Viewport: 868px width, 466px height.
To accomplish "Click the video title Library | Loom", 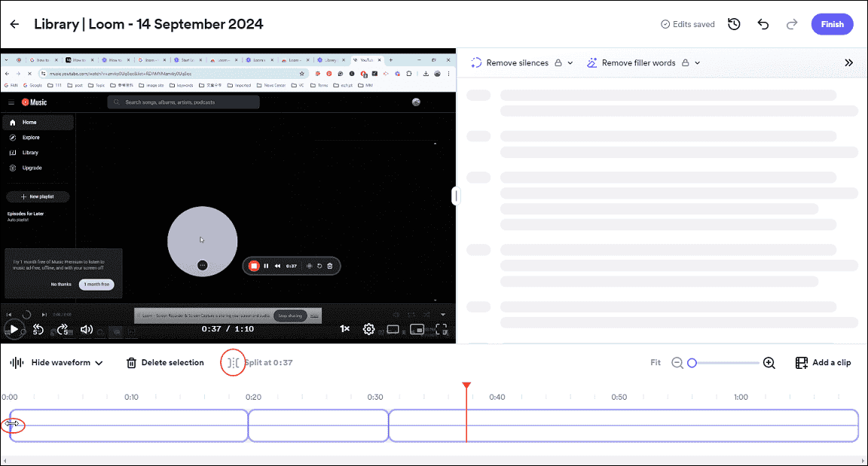I will point(148,24).
